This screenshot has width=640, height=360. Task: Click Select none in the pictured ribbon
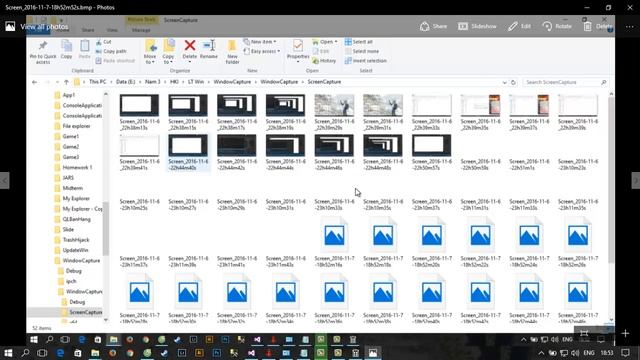pos(362,51)
